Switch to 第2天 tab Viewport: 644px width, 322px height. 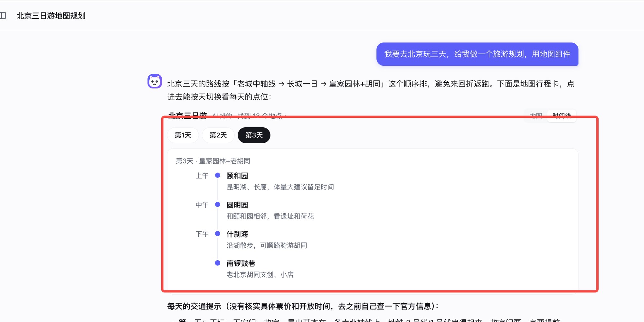click(x=218, y=135)
